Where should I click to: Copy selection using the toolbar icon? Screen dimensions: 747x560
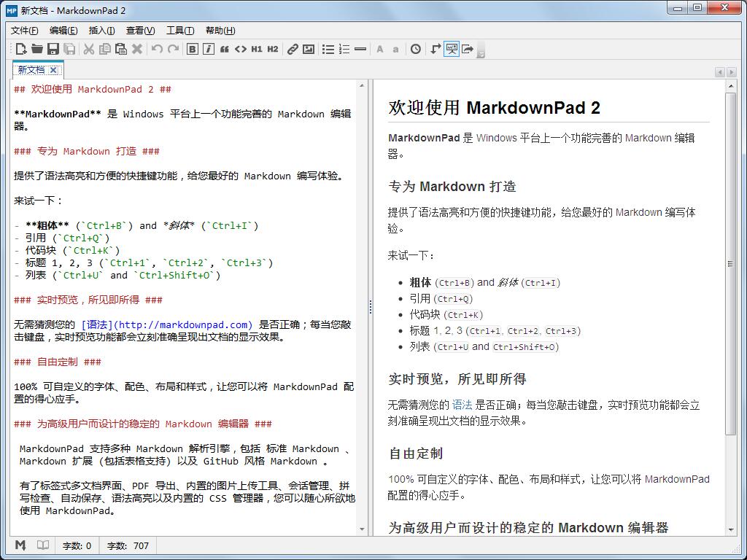105,49
